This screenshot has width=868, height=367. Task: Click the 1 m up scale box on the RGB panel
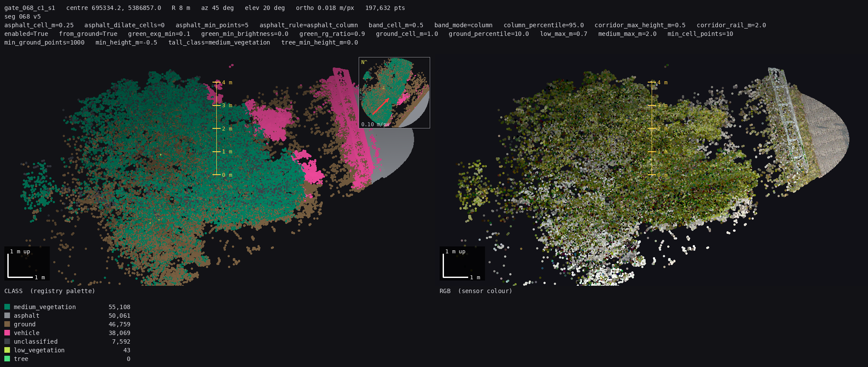click(462, 263)
